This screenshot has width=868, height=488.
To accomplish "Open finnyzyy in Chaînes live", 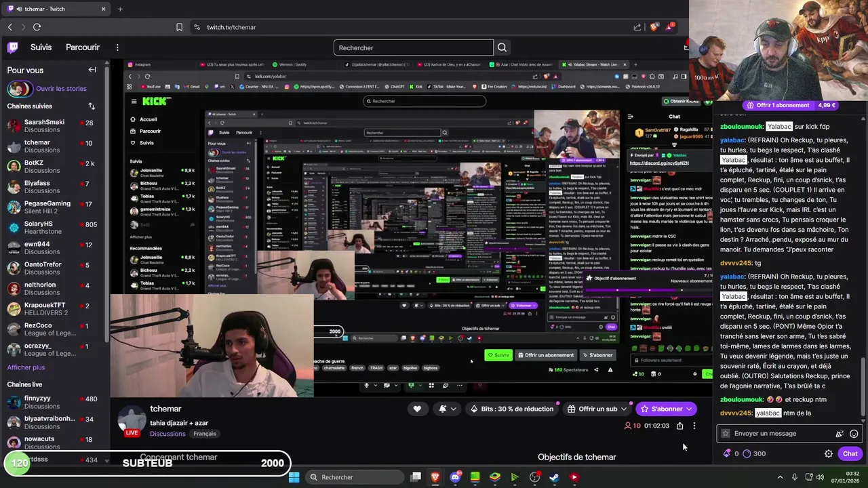I will coord(53,403).
